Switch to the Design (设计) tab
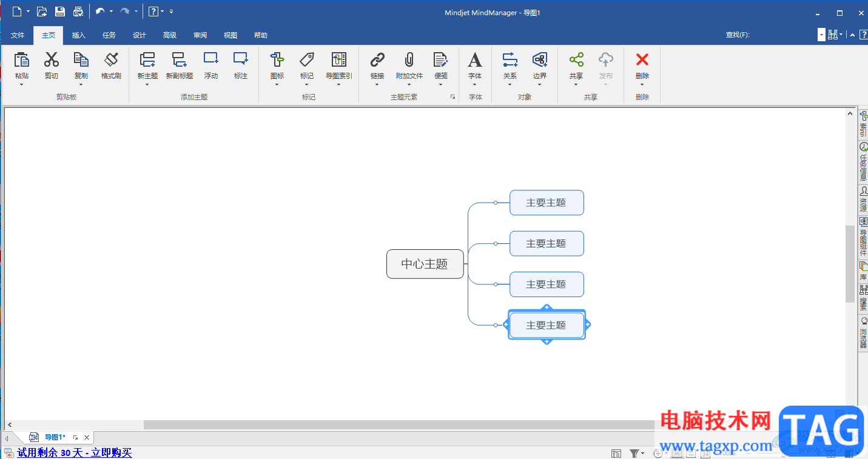 [140, 35]
